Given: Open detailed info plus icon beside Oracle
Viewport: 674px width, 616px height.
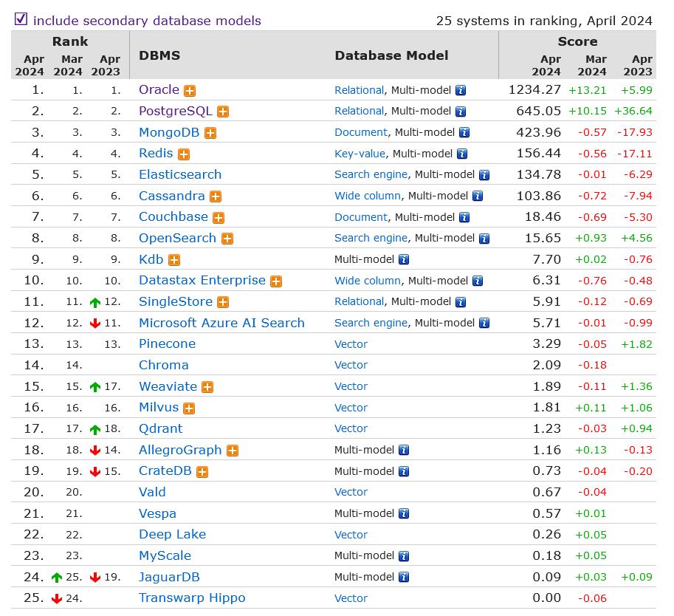Looking at the screenshot, I should (190, 91).
